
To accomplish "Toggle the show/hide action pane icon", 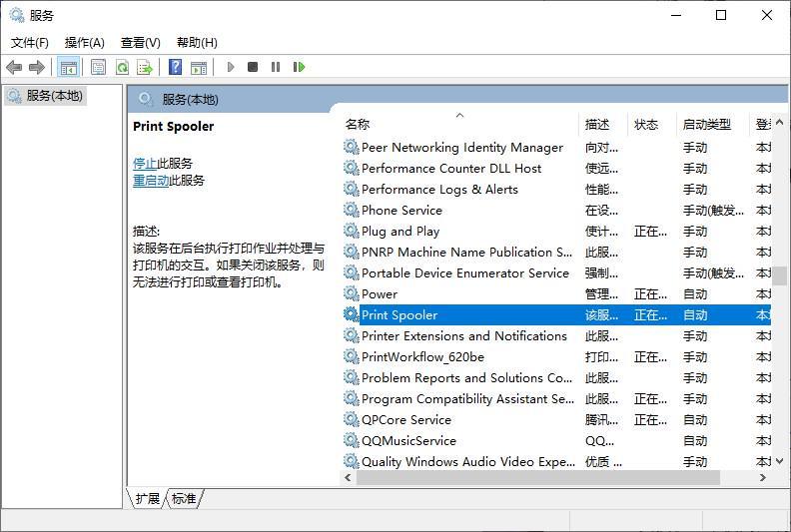I will coord(199,67).
